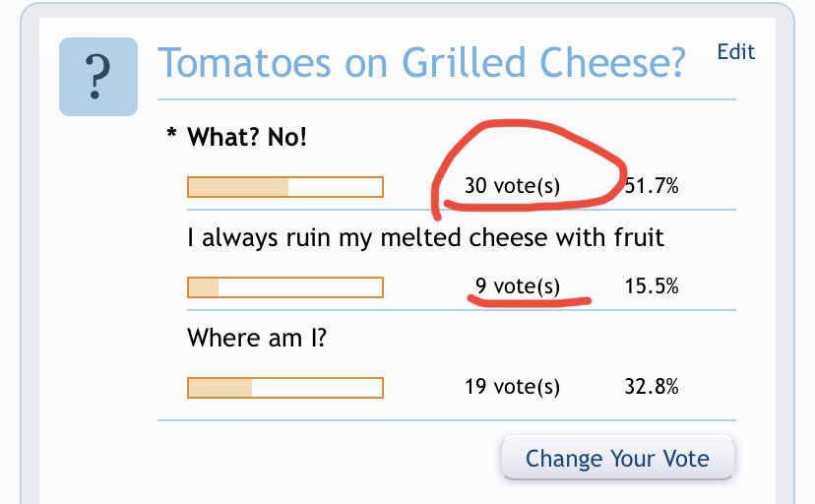Click the Where am I? progress bar
Screen dimensions: 815x504
(285, 388)
